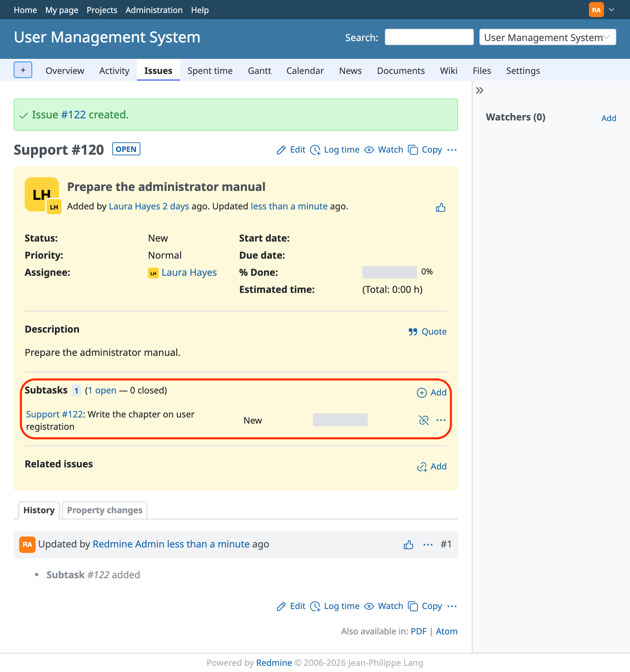
Task: Add a watcher in sidebar
Action: (609, 118)
